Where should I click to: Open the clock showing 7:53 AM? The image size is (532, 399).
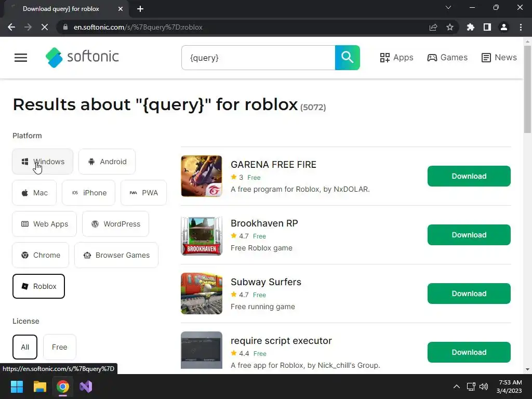coord(509,387)
